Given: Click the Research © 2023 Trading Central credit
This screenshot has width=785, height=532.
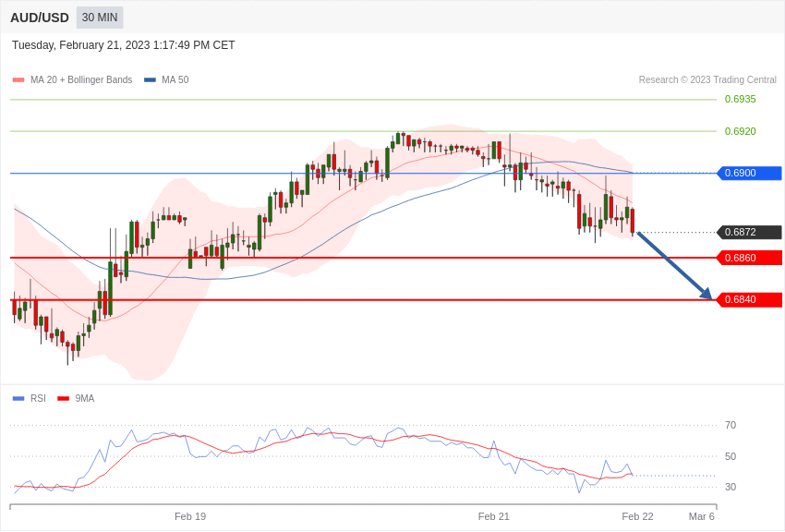Looking at the screenshot, I should [x=707, y=80].
